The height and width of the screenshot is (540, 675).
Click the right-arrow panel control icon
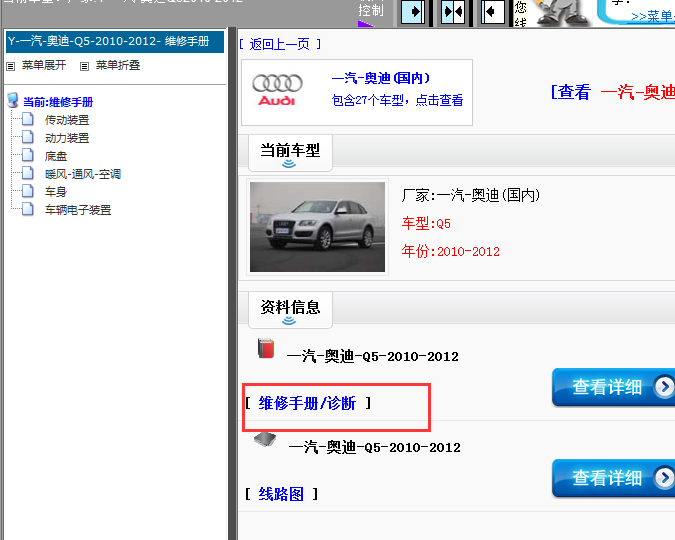413,12
